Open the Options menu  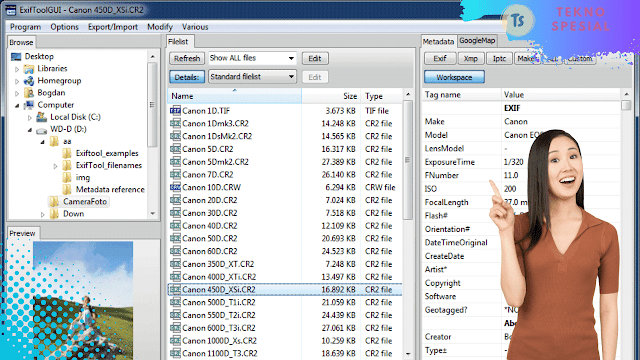pos(64,27)
